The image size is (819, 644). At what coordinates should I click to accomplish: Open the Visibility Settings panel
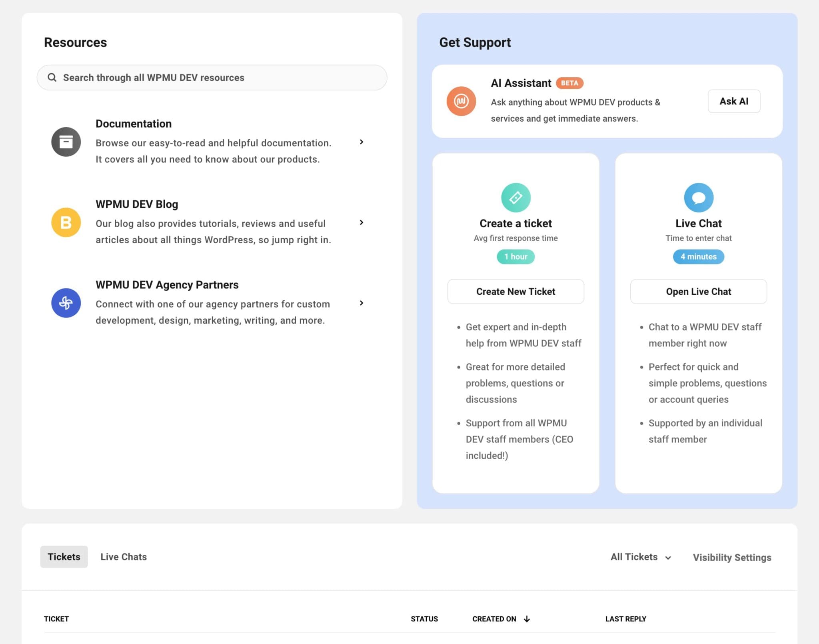pyautogui.click(x=732, y=557)
